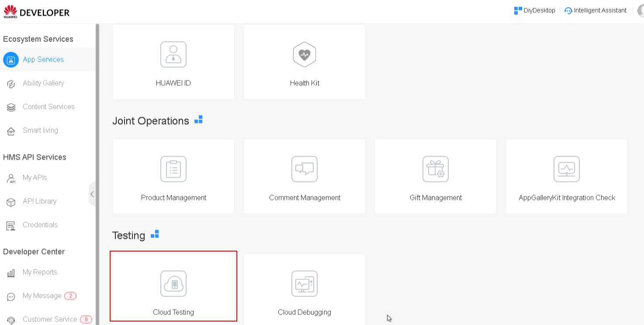Launch the Intelligent Assistant link
Screen dimensions: 644x325
[600, 10]
